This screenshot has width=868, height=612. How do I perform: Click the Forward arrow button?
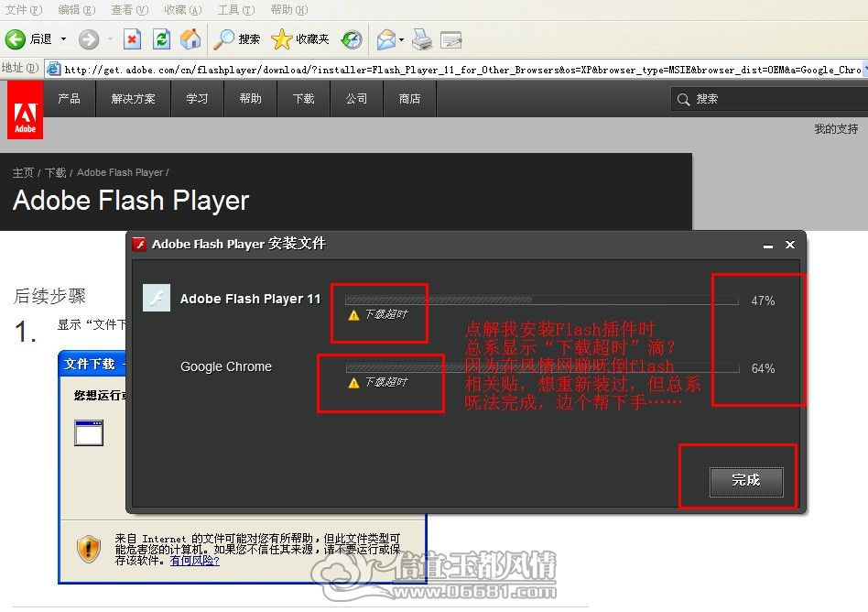tap(89, 39)
